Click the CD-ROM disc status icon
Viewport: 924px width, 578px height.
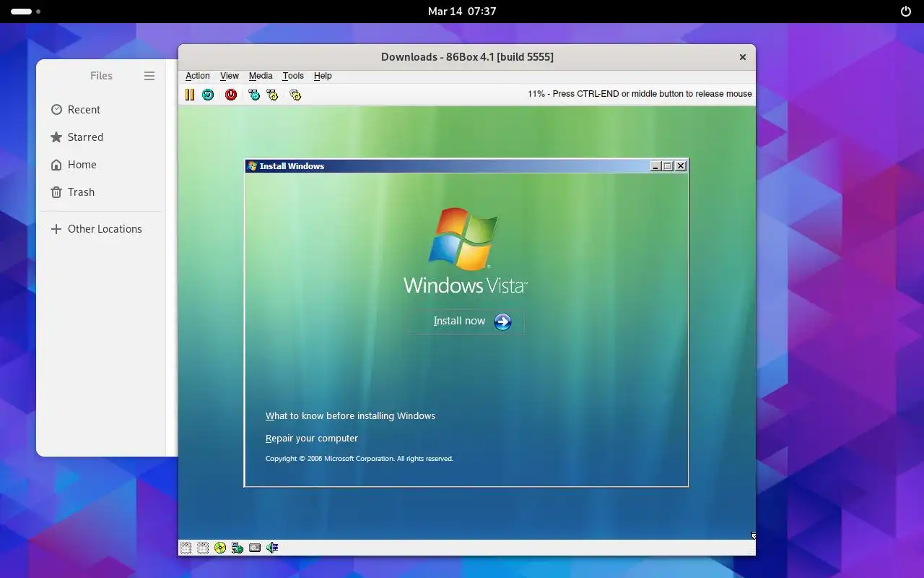pyautogui.click(x=220, y=548)
